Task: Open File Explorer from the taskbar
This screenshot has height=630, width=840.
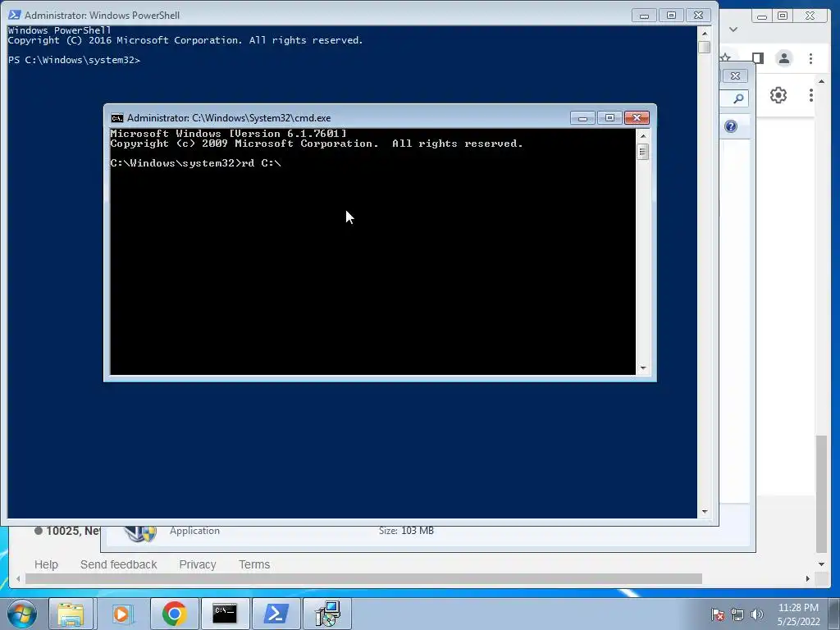Action: click(x=71, y=614)
